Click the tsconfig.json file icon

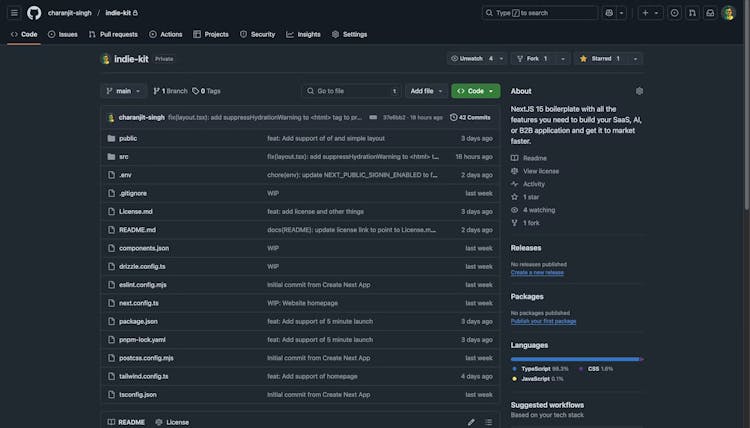pyautogui.click(x=111, y=395)
